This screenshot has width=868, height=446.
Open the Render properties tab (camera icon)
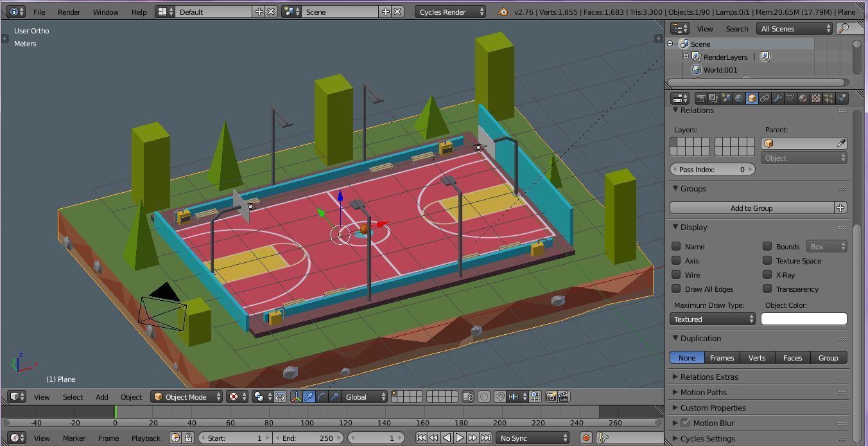pos(700,98)
